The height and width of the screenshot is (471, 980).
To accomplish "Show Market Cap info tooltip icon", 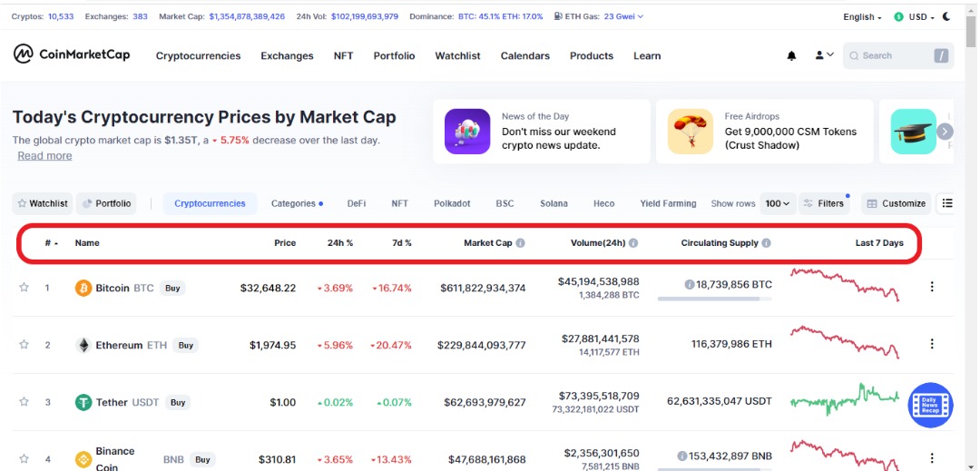I will coord(520,243).
